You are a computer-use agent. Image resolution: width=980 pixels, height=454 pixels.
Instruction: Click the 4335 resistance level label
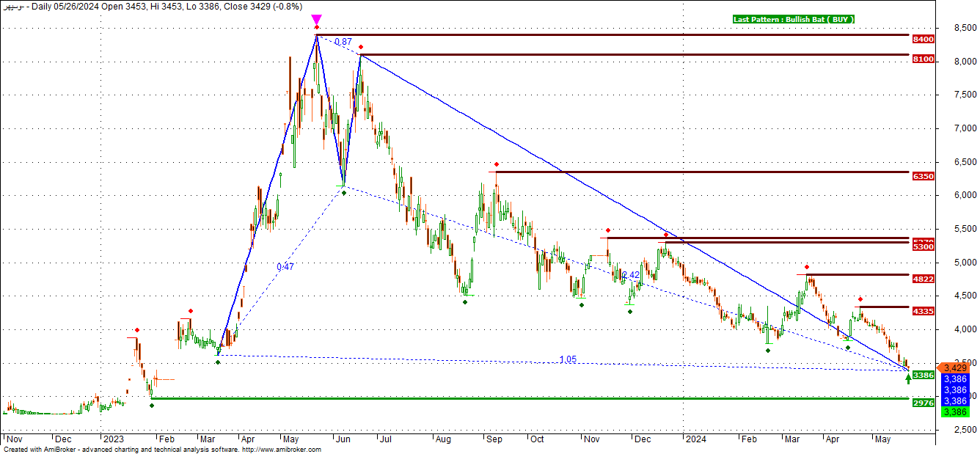(x=924, y=311)
